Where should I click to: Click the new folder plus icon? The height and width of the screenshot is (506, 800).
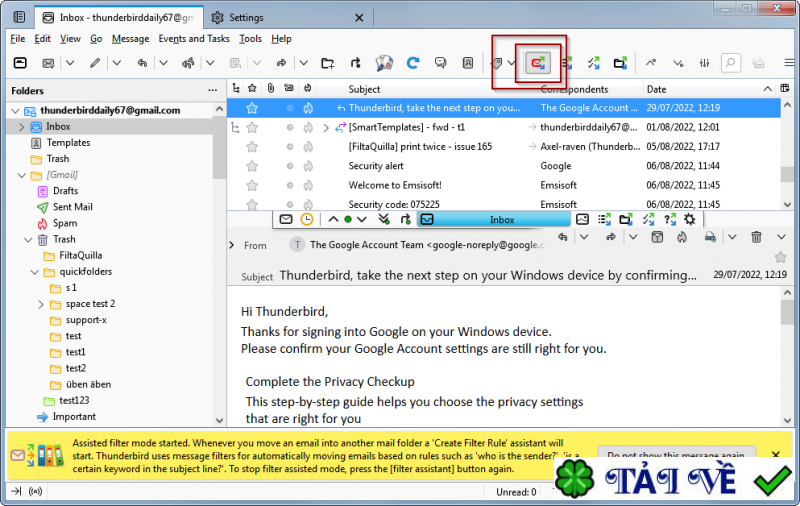(328, 63)
